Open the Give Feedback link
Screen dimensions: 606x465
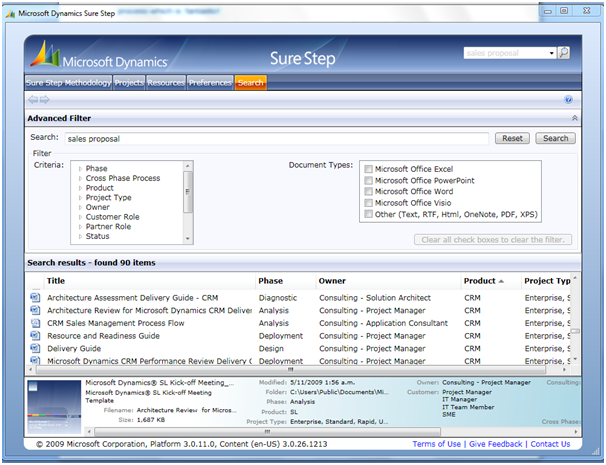pos(495,444)
